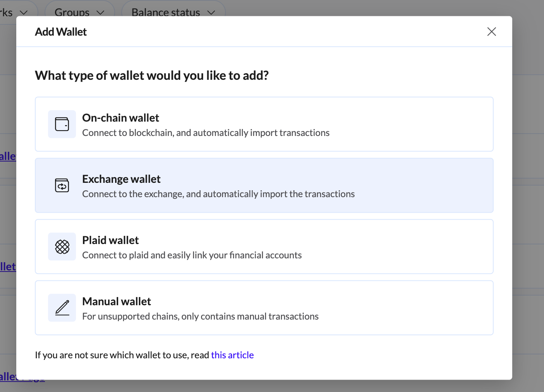Expand the Groups filter dropdown
The height and width of the screenshot is (392, 544).
pos(79,12)
